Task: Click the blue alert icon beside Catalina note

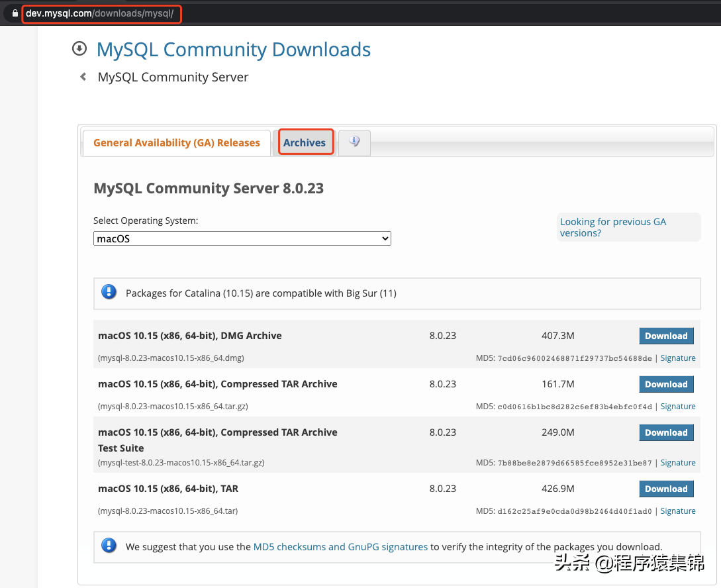Action: click(109, 292)
